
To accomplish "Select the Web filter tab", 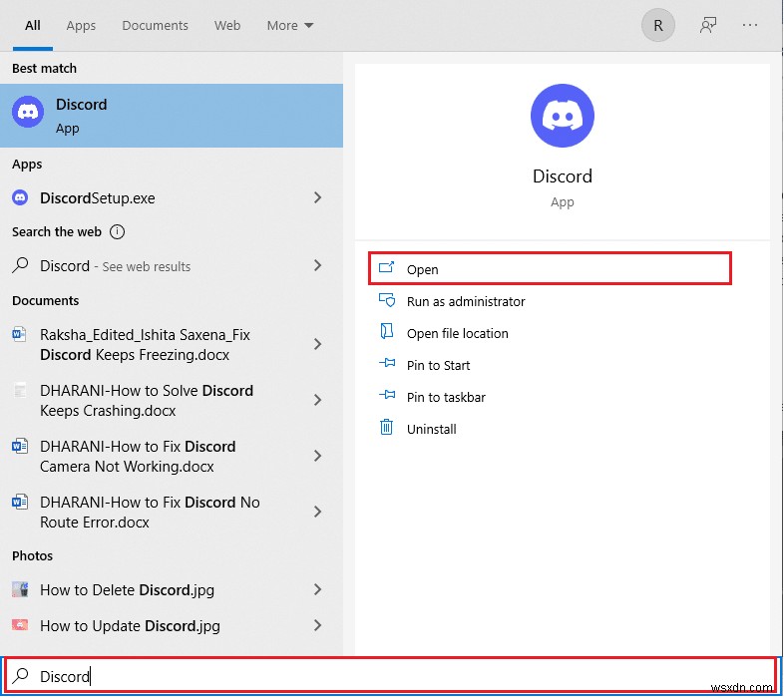I will pyautogui.click(x=227, y=26).
